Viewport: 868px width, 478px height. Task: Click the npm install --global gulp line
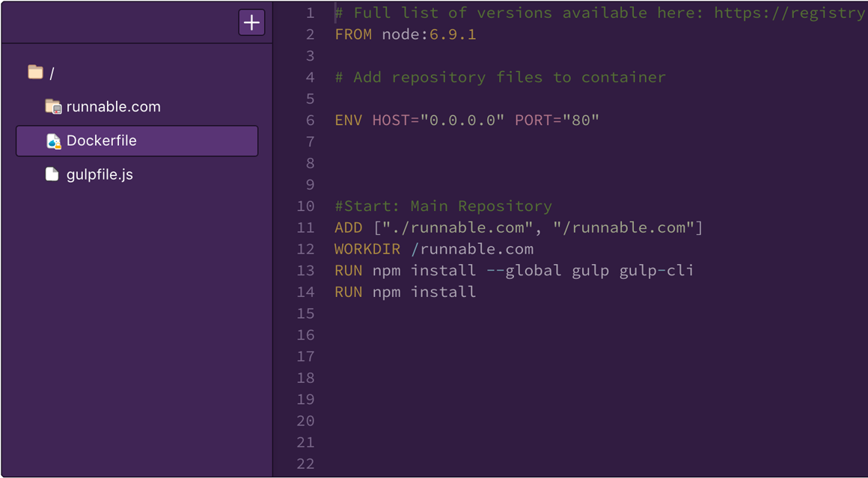point(514,270)
